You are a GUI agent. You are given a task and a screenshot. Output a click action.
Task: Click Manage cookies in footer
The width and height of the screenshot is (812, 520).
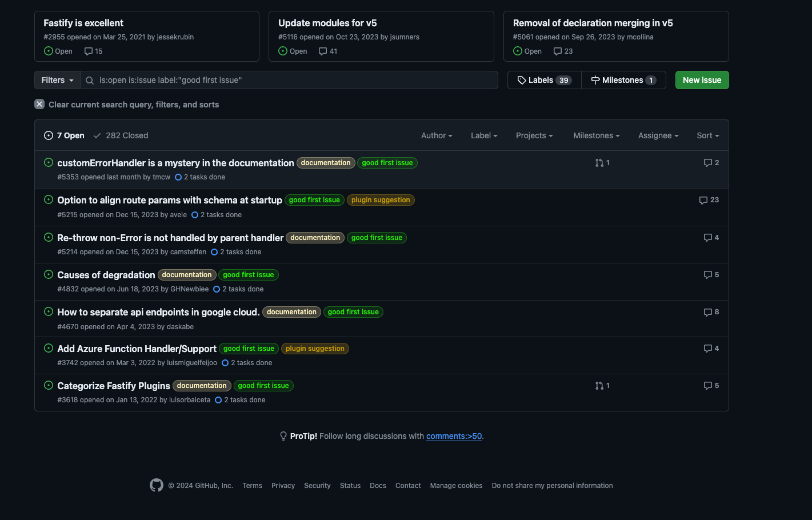click(x=456, y=486)
